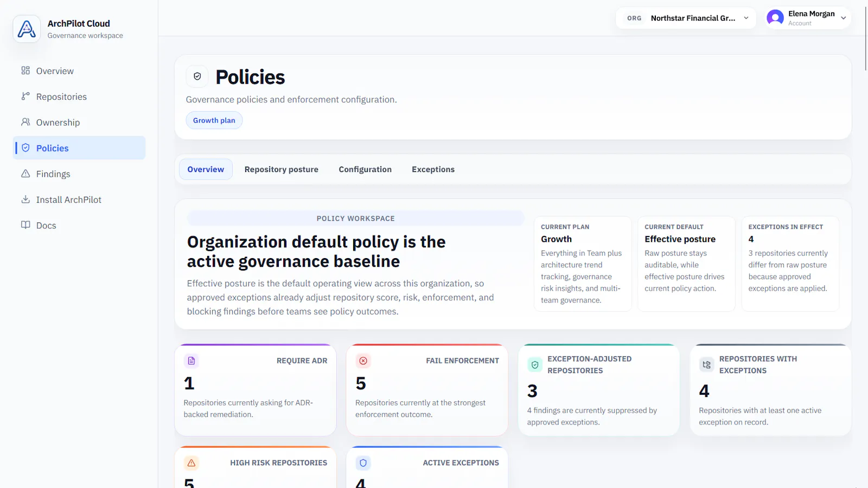Click the Growth plan badge

pos(214,120)
